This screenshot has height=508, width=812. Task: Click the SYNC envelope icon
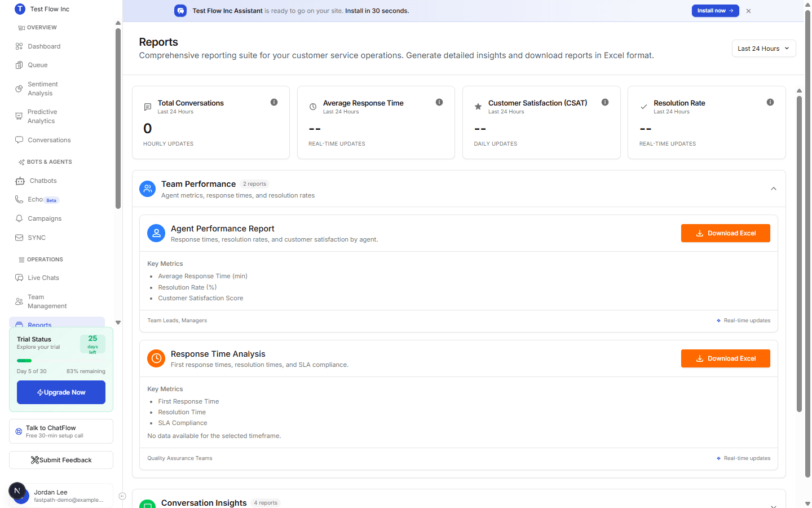click(x=19, y=238)
